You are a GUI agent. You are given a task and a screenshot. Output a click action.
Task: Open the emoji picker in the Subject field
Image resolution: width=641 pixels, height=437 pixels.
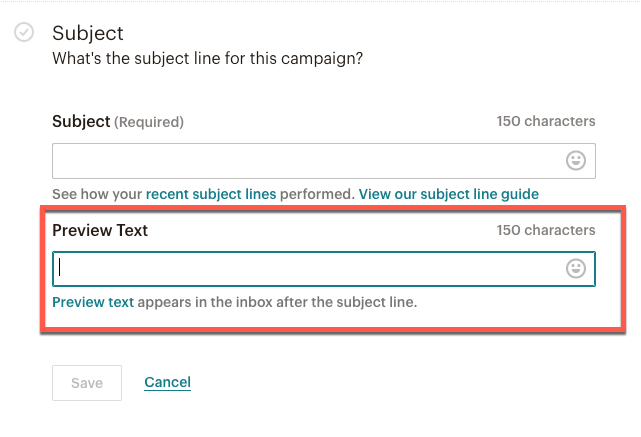[x=576, y=161]
